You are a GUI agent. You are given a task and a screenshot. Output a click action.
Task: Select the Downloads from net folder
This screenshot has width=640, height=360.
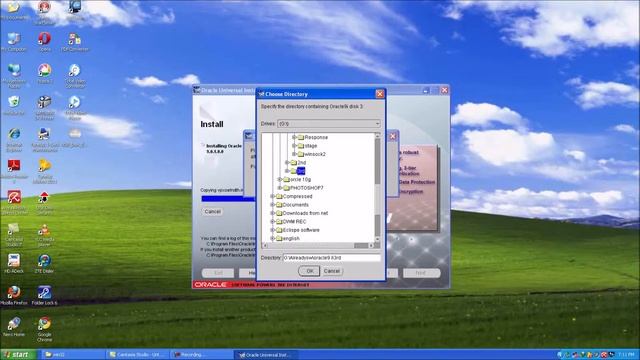[305, 213]
